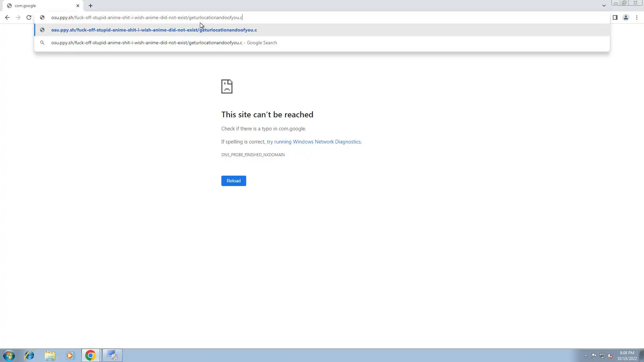Open the Chrome profile avatar
The height and width of the screenshot is (362, 644).
[x=626, y=17]
